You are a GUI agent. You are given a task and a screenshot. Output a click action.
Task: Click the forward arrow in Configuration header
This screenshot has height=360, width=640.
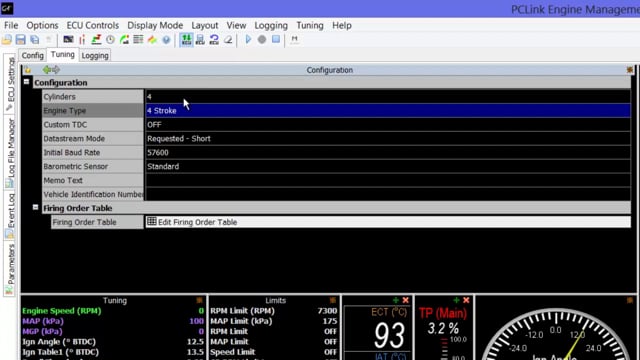56,70
